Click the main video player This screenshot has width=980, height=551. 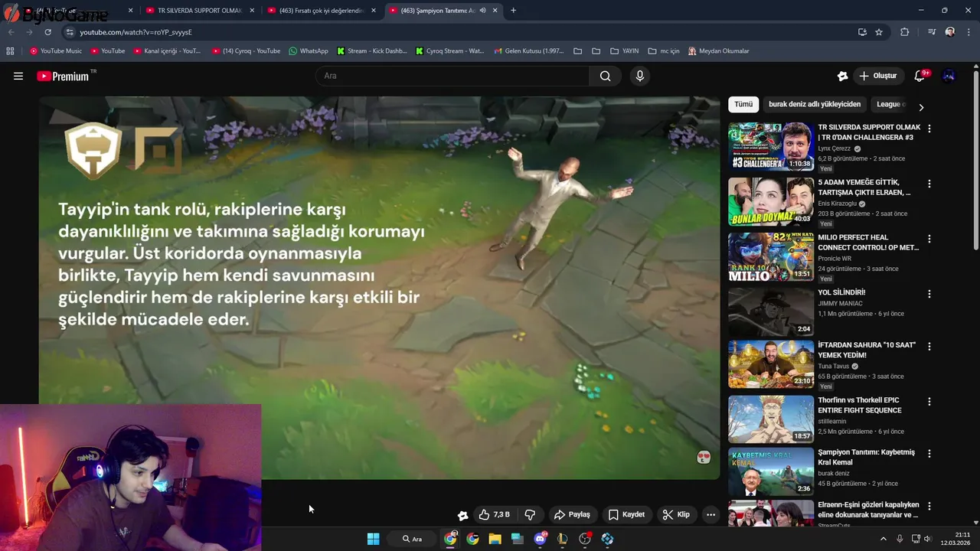(x=380, y=288)
